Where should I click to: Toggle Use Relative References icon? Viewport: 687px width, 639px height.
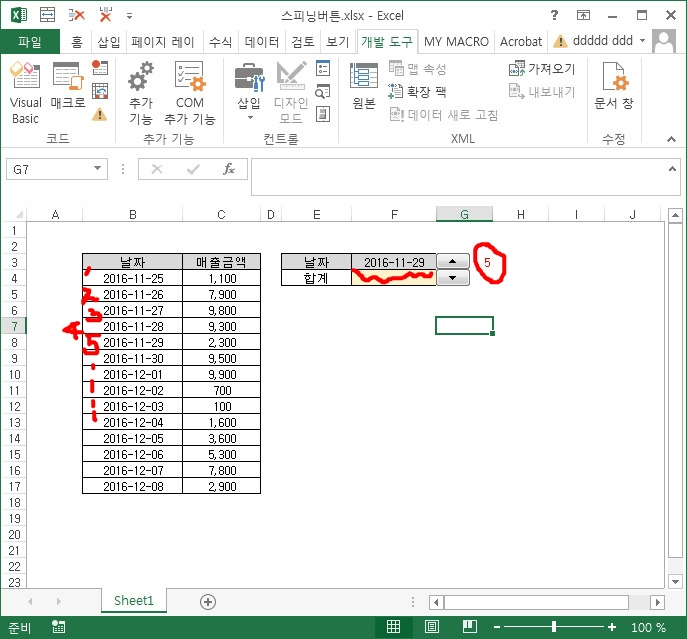[100, 91]
